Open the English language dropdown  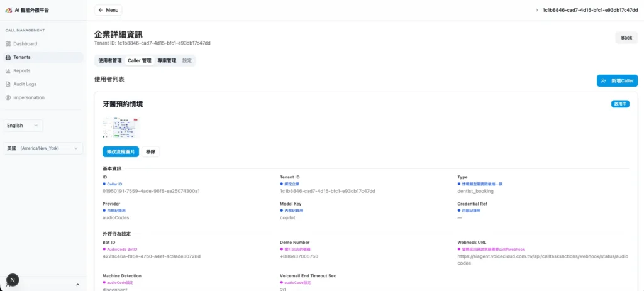click(x=23, y=126)
